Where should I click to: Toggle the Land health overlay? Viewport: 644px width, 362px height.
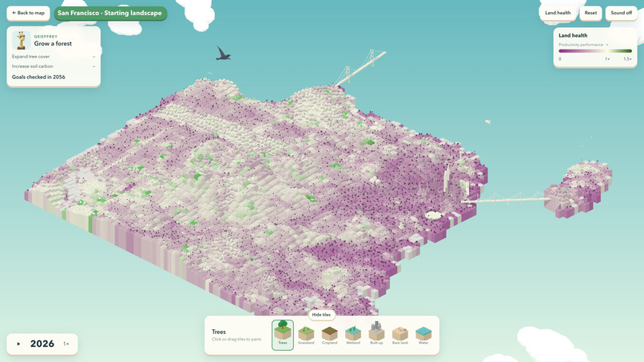point(558,13)
